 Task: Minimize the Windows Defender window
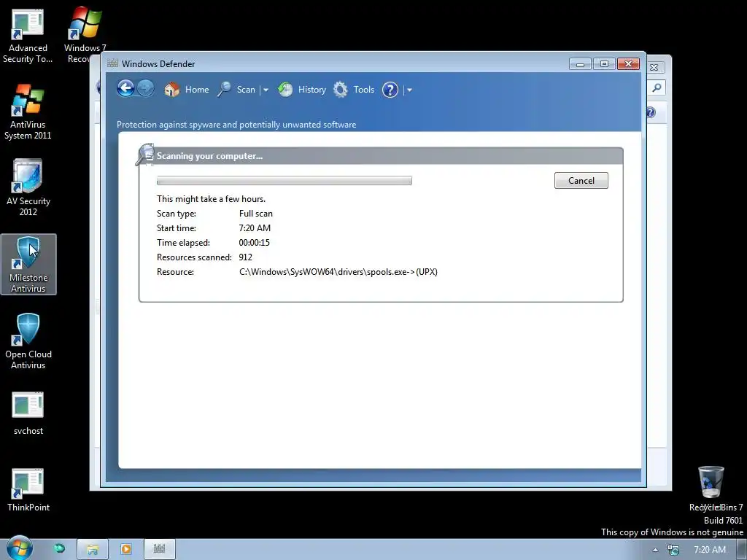580,64
